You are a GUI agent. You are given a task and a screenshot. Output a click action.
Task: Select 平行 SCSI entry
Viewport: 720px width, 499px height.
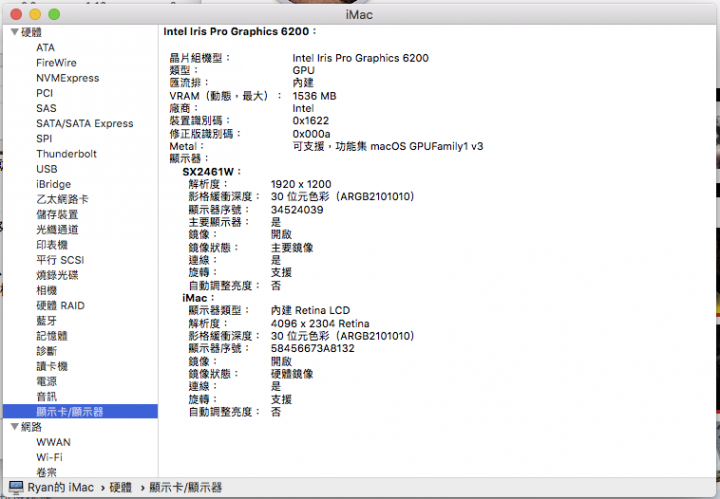pos(60,260)
